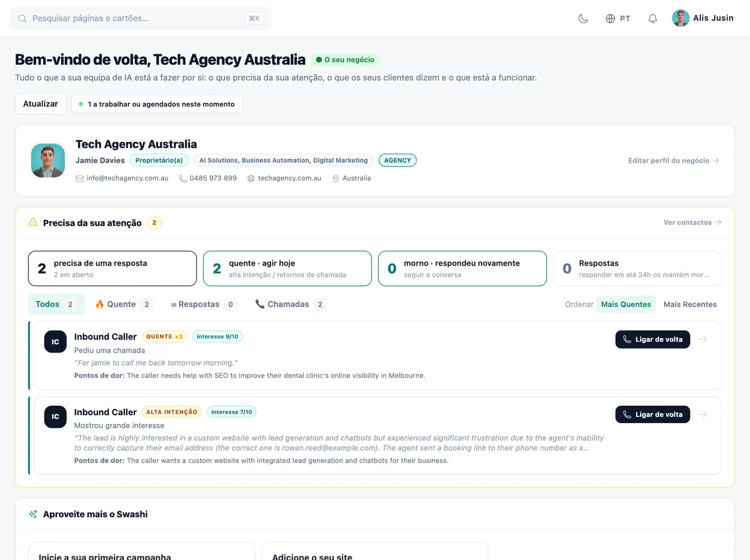This screenshot has width=750, height=560.
Task: Click the 'Mostrou grande interesse' text
Action: (x=119, y=426)
